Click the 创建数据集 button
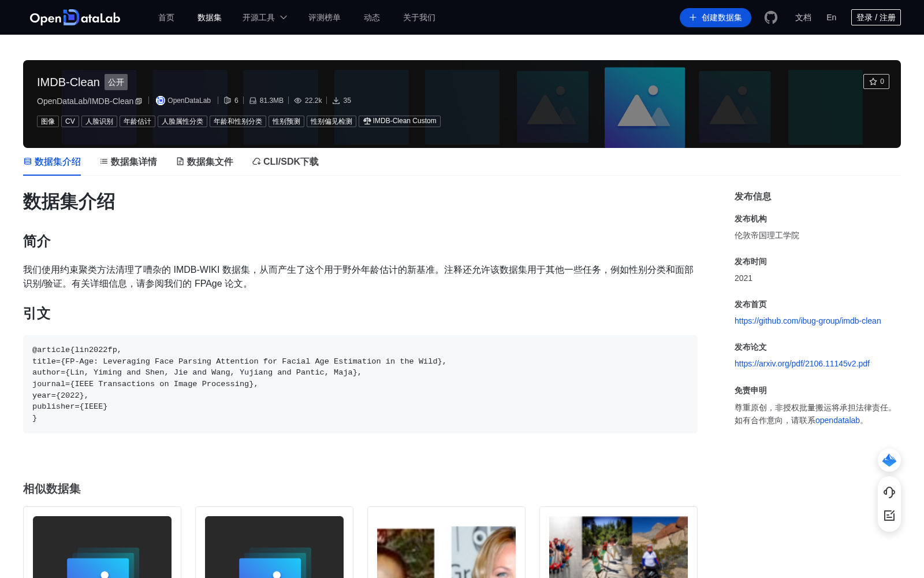 tap(716, 17)
